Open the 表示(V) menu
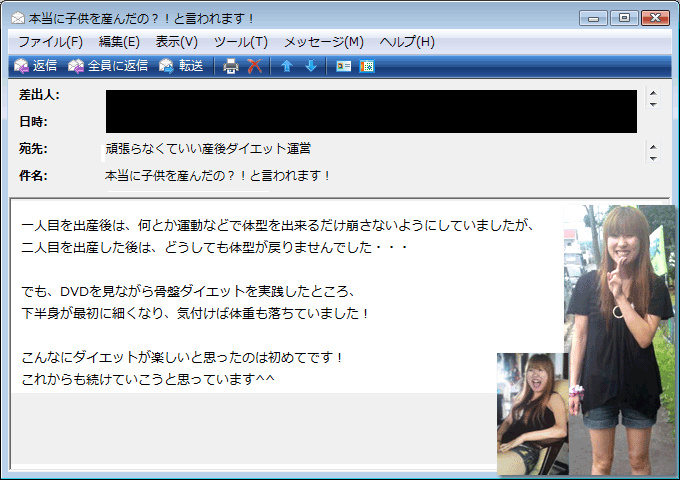This screenshot has width=680, height=480. pyautogui.click(x=177, y=42)
